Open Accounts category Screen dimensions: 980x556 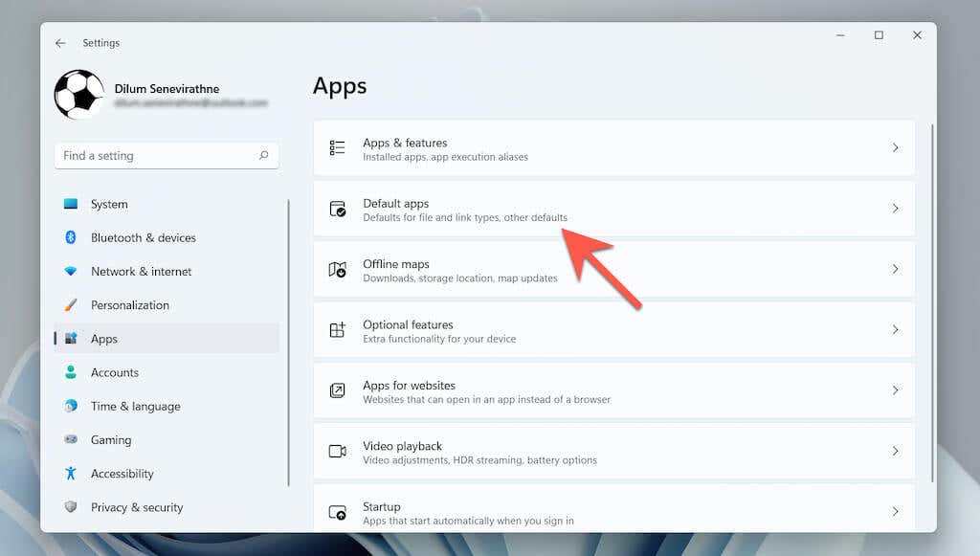(115, 372)
